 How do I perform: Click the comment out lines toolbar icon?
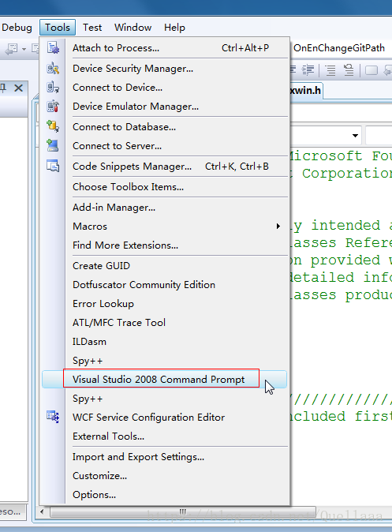tap(330, 70)
